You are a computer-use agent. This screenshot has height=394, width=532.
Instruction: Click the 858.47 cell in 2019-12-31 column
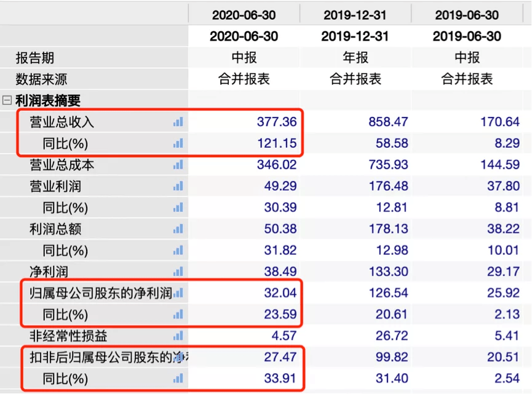click(388, 122)
